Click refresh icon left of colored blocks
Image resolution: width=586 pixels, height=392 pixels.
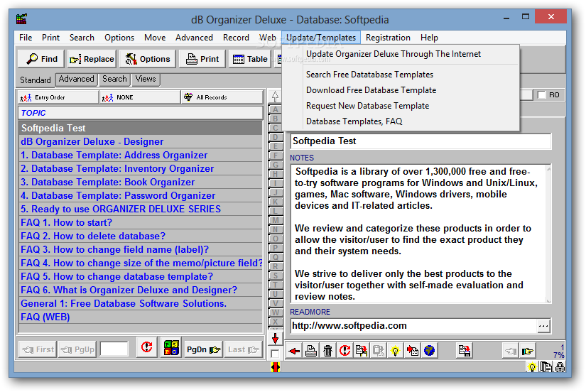[x=147, y=348]
